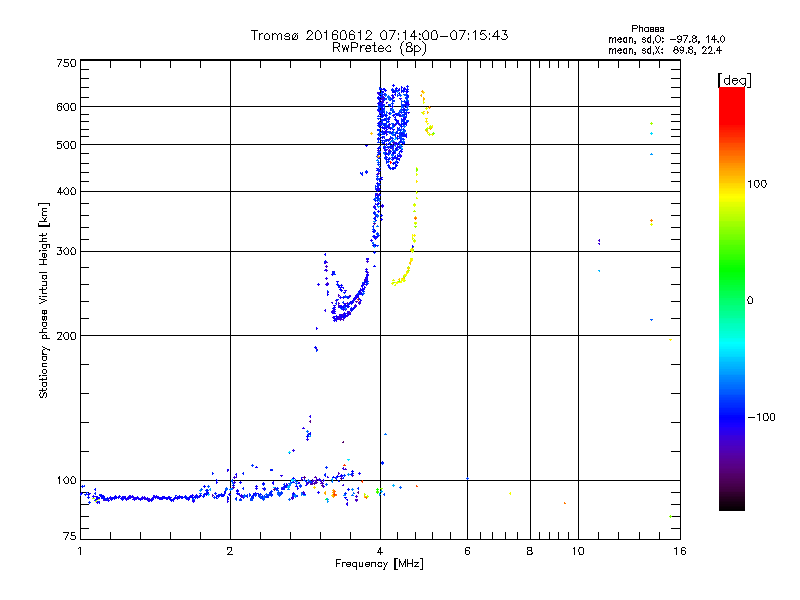The width and height of the screenshot is (800, 600).
Task: Select the blue E-layer trace below 100 km
Action: (x=150, y=497)
